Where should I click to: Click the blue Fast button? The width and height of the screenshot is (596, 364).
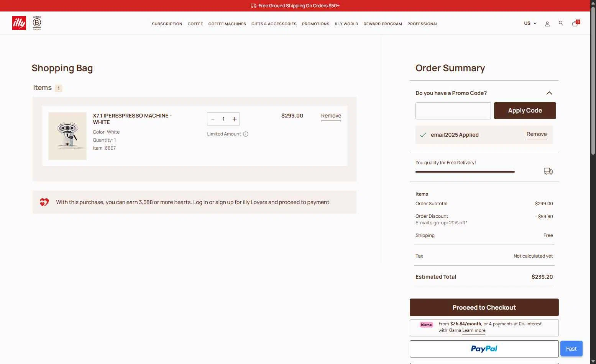pos(571,349)
